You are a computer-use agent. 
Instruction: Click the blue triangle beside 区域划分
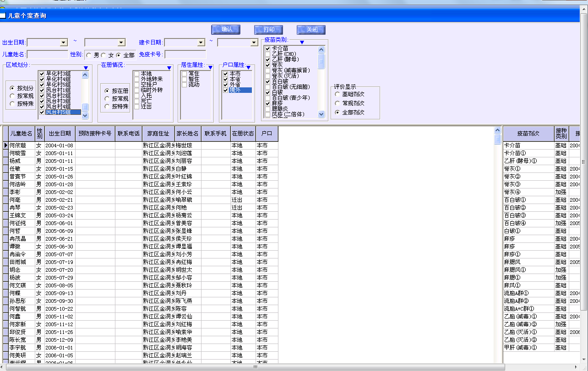(x=86, y=68)
